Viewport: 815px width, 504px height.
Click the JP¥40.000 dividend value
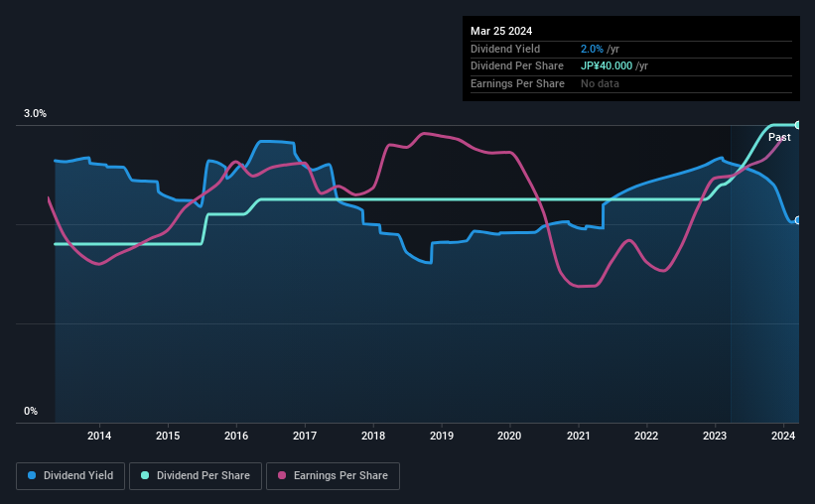pyautogui.click(x=607, y=66)
